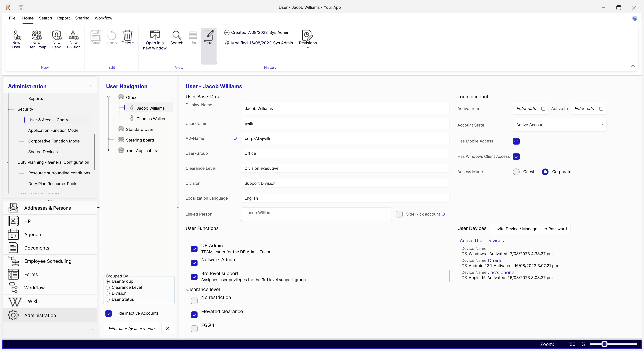Open the Clearance Level dropdown
The height and width of the screenshot is (351, 644).
click(x=345, y=168)
